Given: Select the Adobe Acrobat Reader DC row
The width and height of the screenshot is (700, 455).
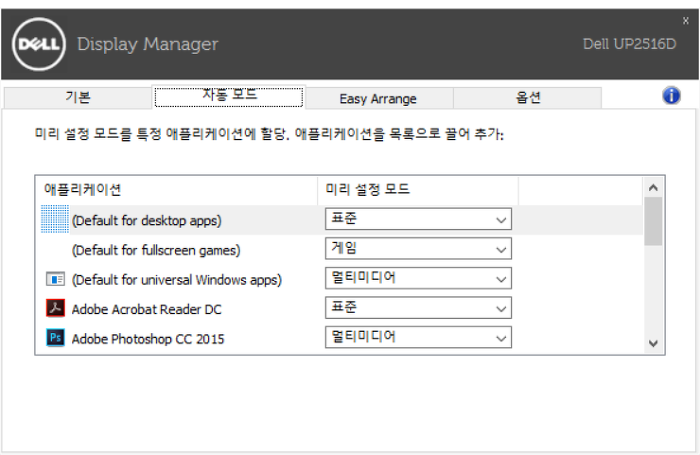Looking at the screenshot, I should (x=339, y=309).
